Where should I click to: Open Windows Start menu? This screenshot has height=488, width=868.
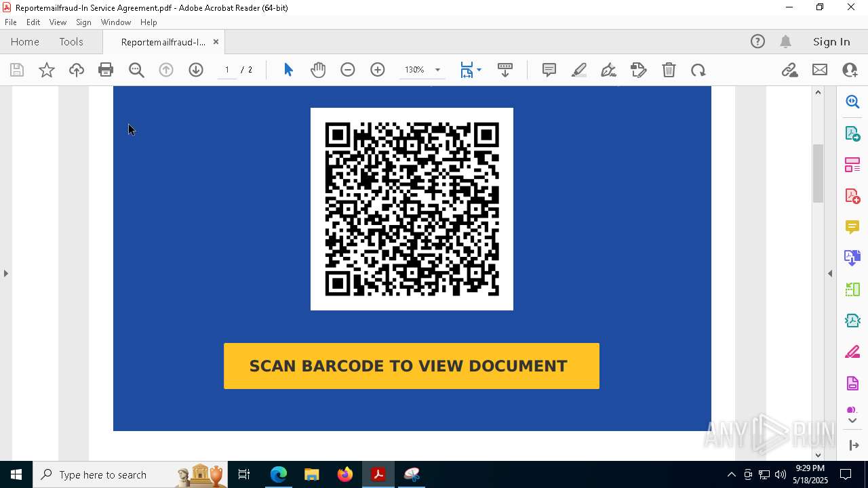point(16,474)
